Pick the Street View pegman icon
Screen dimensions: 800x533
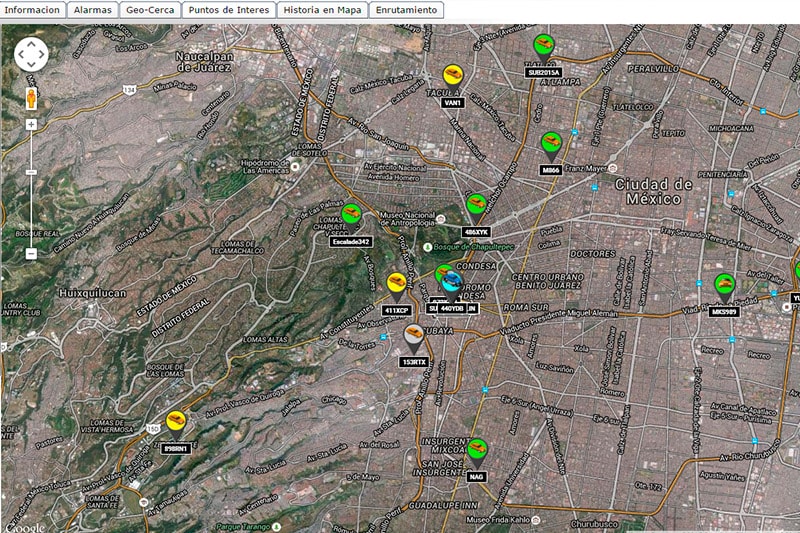[x=31, y=98]
